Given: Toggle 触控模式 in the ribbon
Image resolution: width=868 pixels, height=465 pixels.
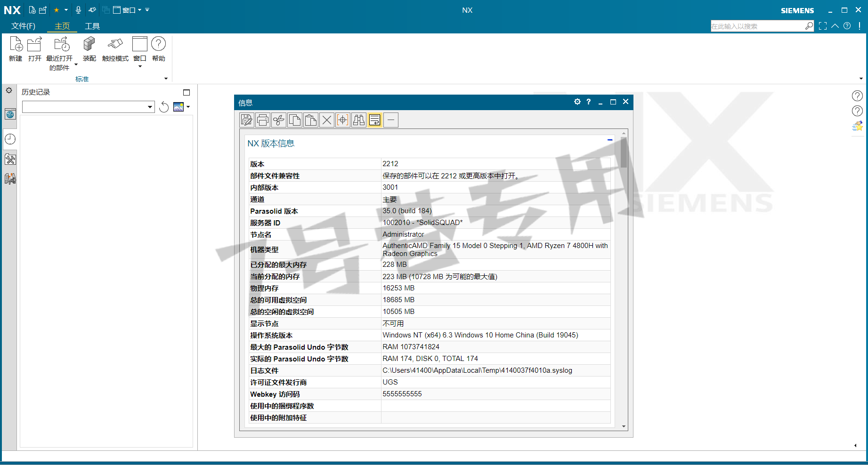Looking at the screenshot, I should coord(115,49).
